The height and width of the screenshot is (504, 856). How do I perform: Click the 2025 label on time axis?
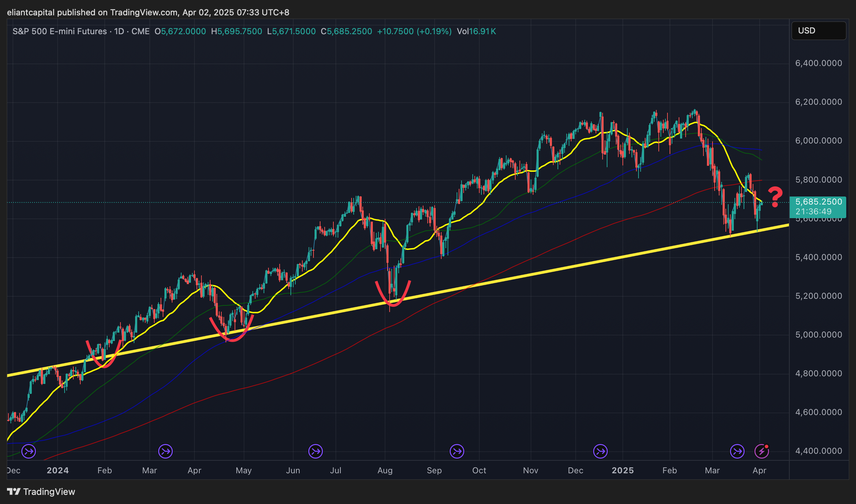pos(623,470)
